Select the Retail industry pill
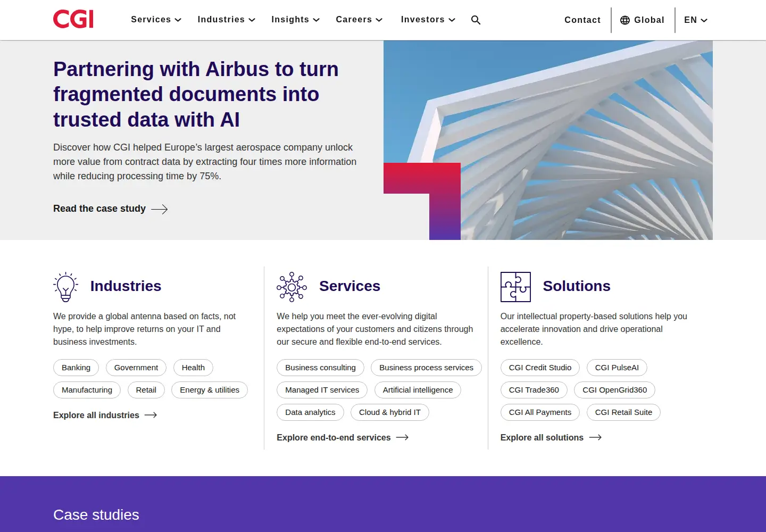 coord(146,390)
